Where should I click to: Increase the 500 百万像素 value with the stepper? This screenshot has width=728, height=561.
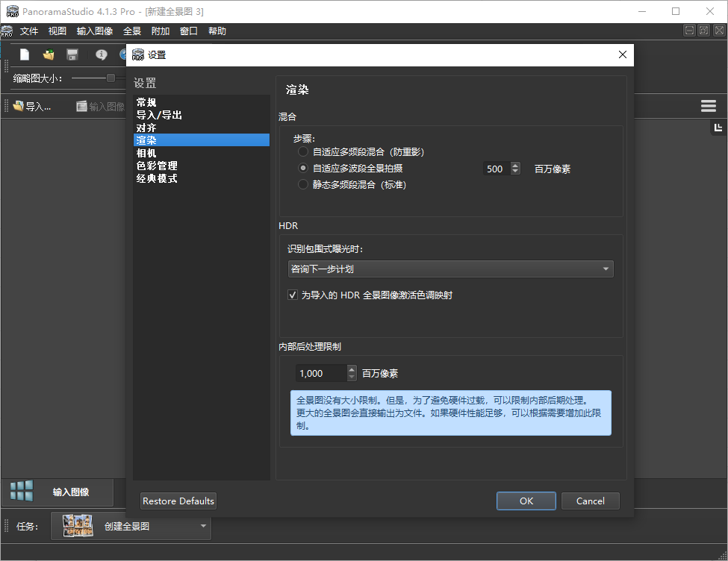514,165
